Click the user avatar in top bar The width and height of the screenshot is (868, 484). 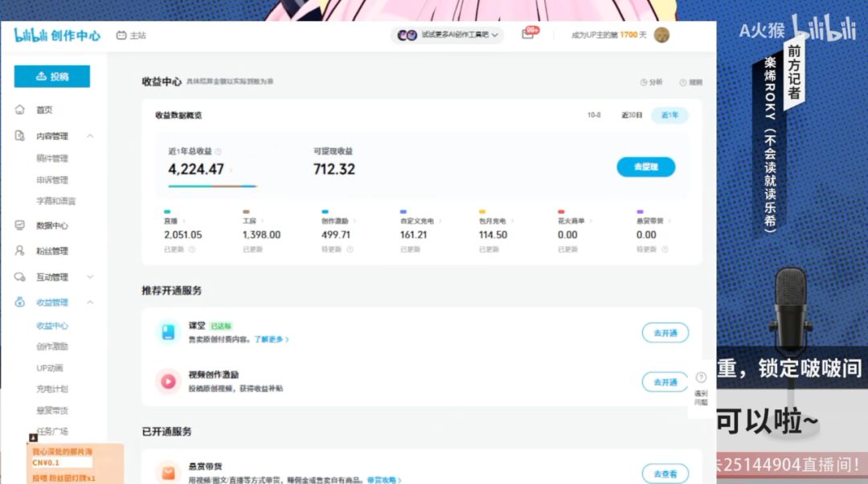point(661,35)
